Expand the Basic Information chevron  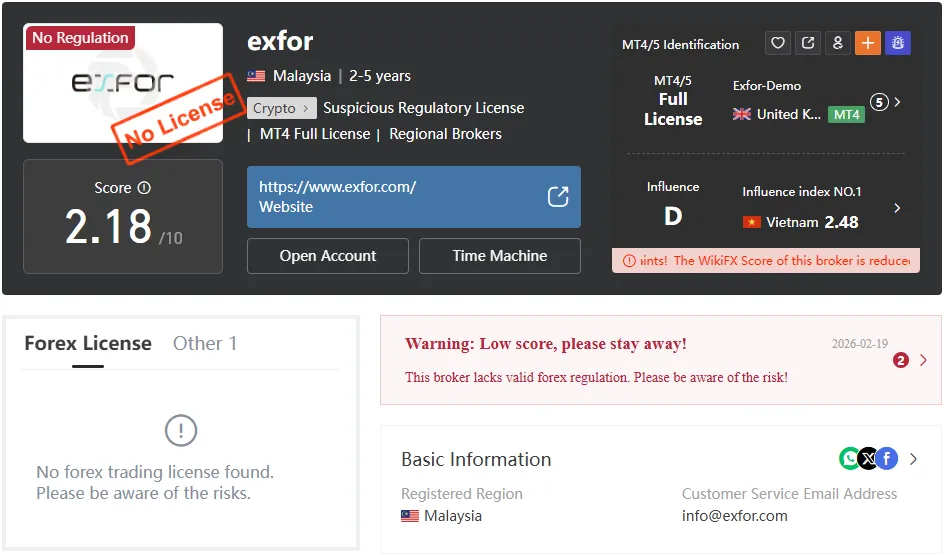(x=913, y=459)
